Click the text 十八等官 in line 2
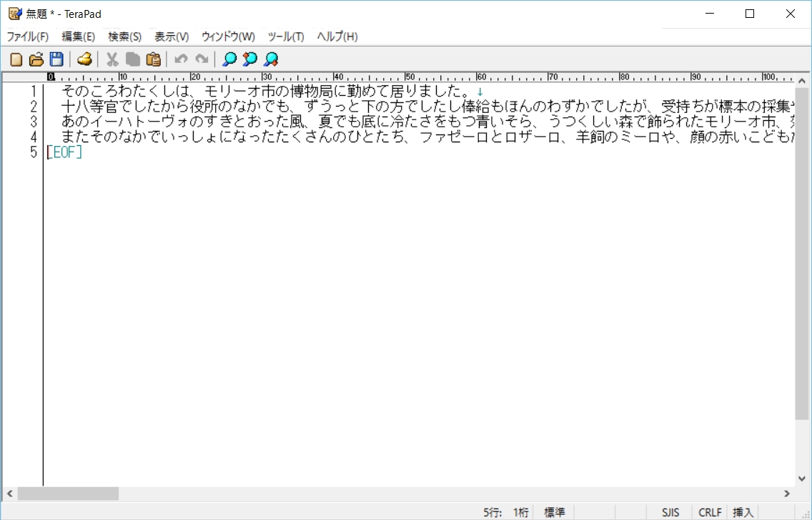 pyautogui.click(x=89, y=107)
